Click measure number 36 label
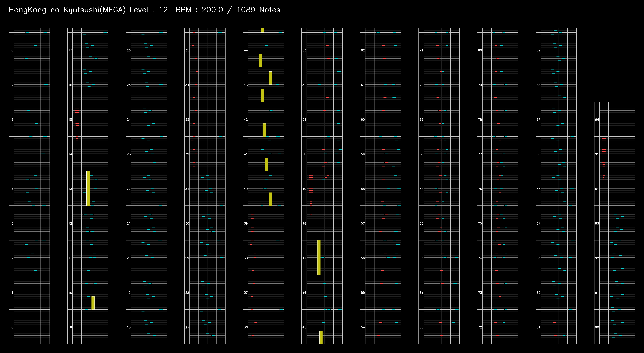This screenshot has height=353, width=644. (245, 327)
